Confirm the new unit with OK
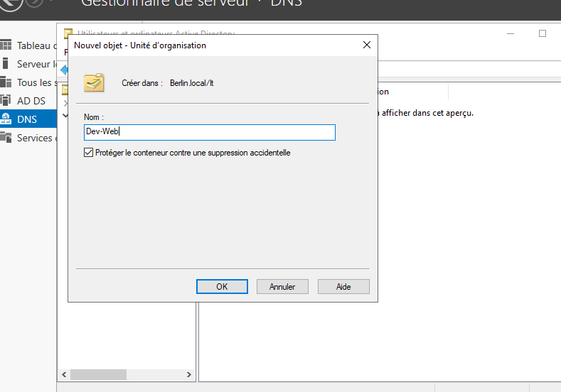This screenshot has width=561, height=392. click(222, 286)
